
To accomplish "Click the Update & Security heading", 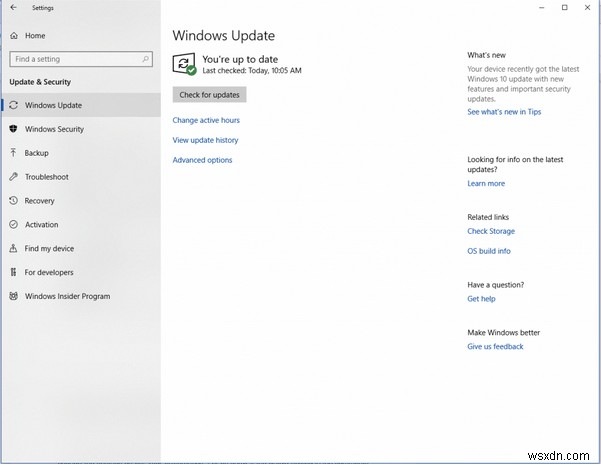I will (40, 82).
